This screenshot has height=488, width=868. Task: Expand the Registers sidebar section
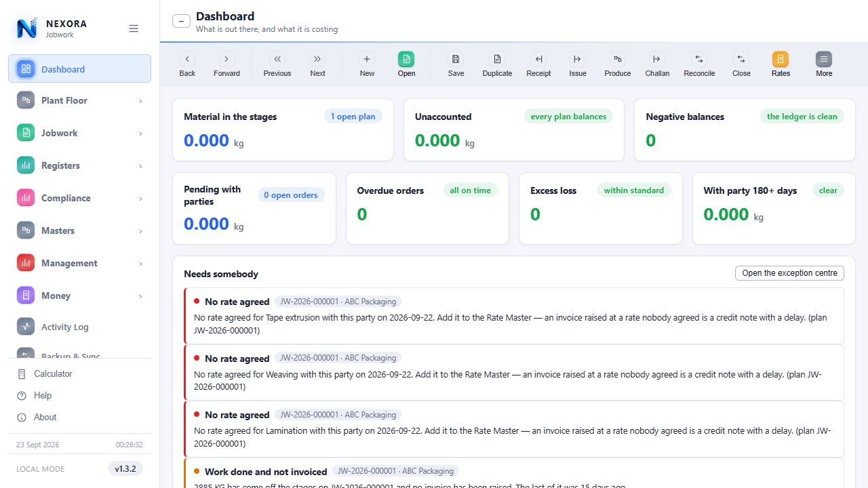coord(79,165)
